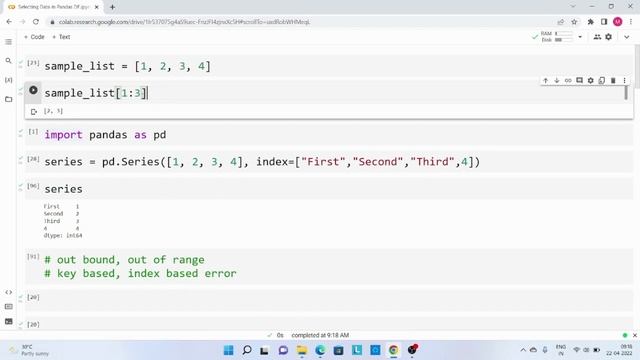This screenshot has height=360, width=640.
Task: Collapse the Colab header chevron
Action: pyautogui.click(x=627, y=37)
